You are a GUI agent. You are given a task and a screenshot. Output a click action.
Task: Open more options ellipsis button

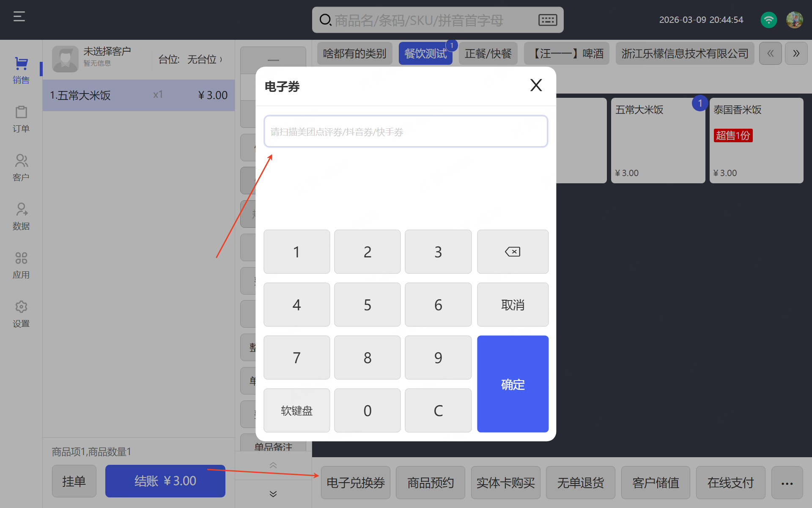click(787, 483)
